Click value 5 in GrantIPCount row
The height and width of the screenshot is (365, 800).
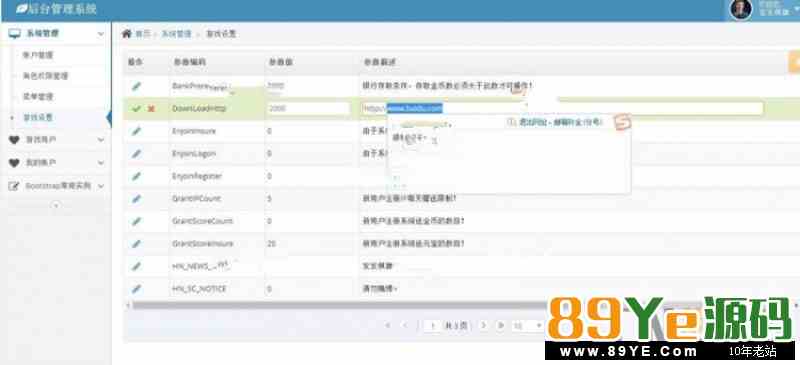(269, 199)
